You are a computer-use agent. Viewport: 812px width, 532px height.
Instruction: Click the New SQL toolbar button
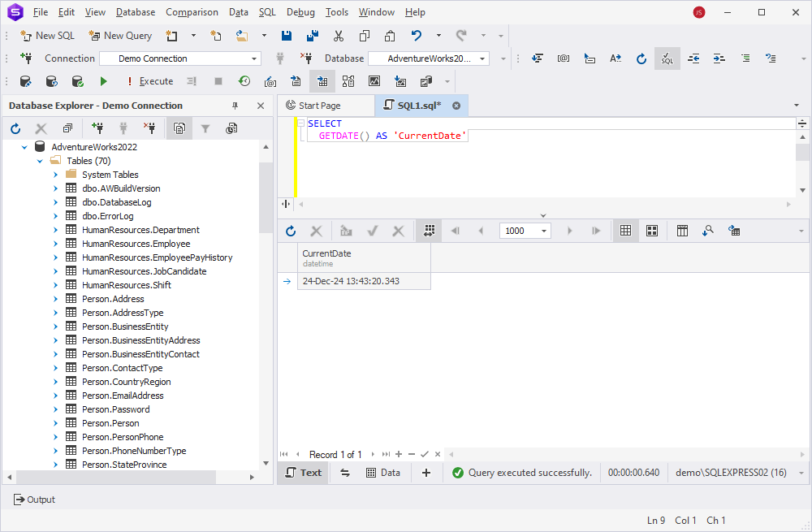tap(47, 35)
